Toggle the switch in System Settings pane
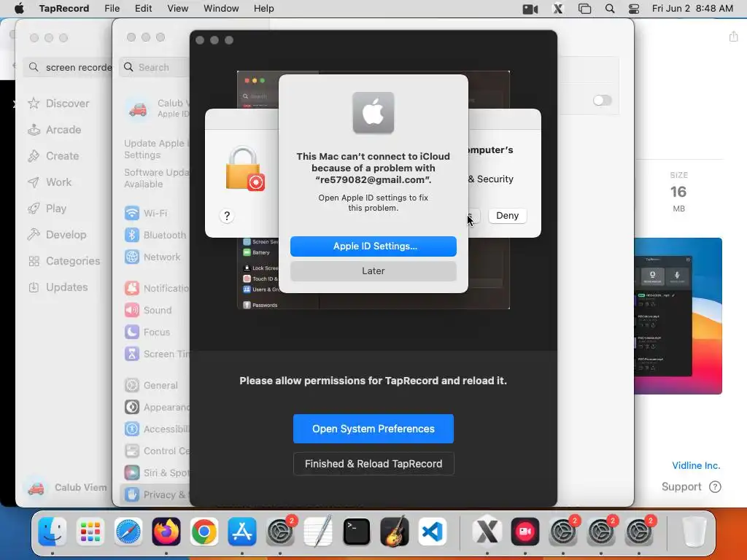The width and height of the screenshot is (747, 560). (x=602, y=100)
